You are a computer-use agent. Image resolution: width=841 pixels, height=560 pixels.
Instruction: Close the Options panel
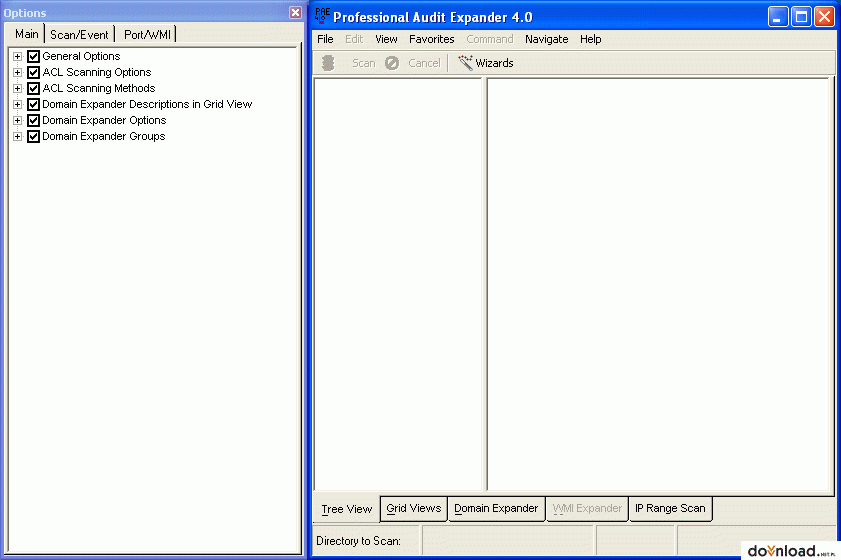point(295,12)
